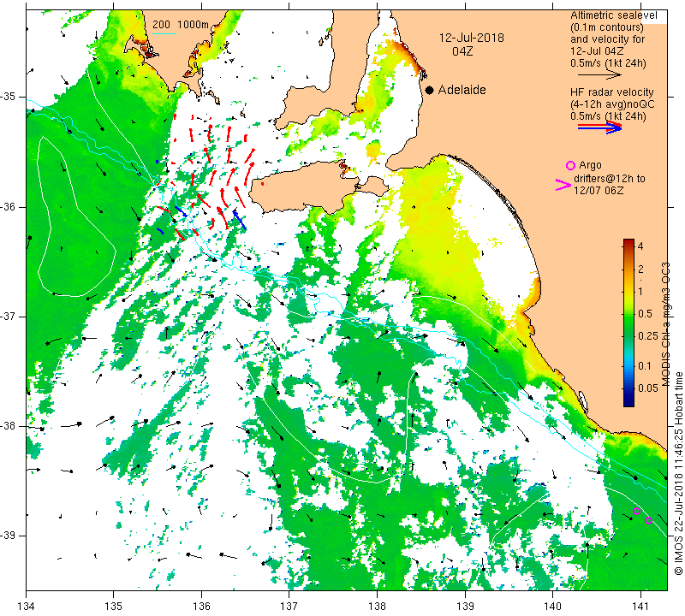Click the IMOS copyright timestamp text
The image size is (685, 616).
(678, 473)
